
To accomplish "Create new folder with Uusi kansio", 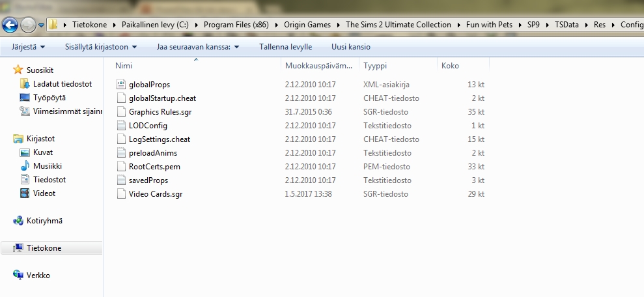I will tap(351, 47).
